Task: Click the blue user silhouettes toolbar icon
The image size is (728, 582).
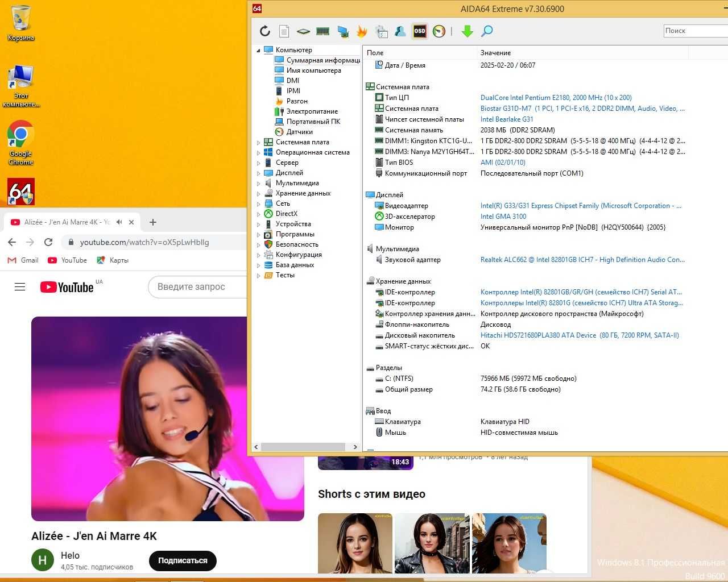Action: (400, 31)
